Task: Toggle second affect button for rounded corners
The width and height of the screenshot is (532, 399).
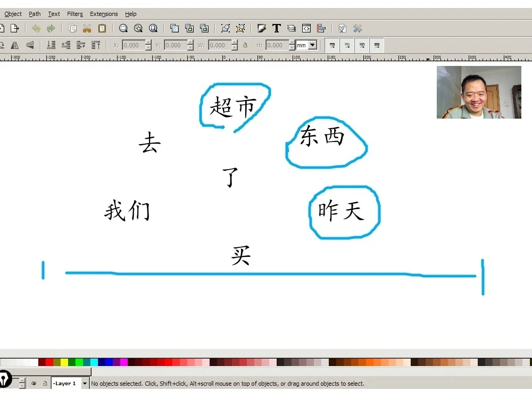Action: 347,45
